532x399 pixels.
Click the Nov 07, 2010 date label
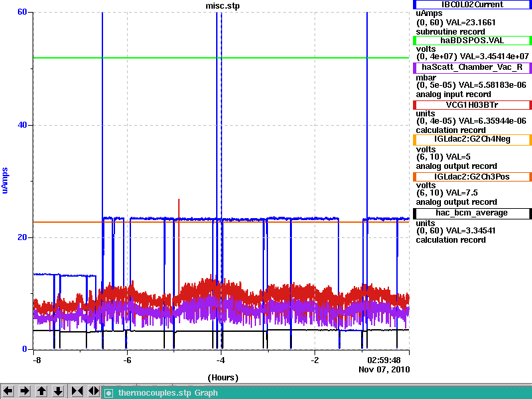384,370
